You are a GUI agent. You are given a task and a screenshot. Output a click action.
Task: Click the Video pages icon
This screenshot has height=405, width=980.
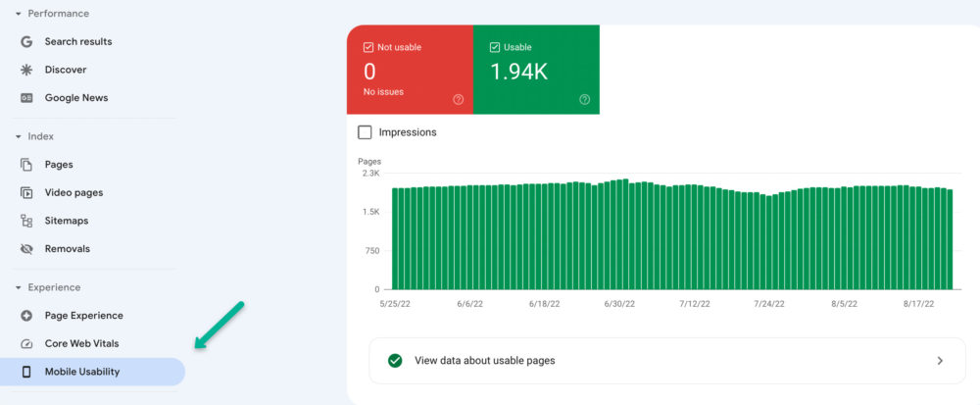click(x=26, y=193)
